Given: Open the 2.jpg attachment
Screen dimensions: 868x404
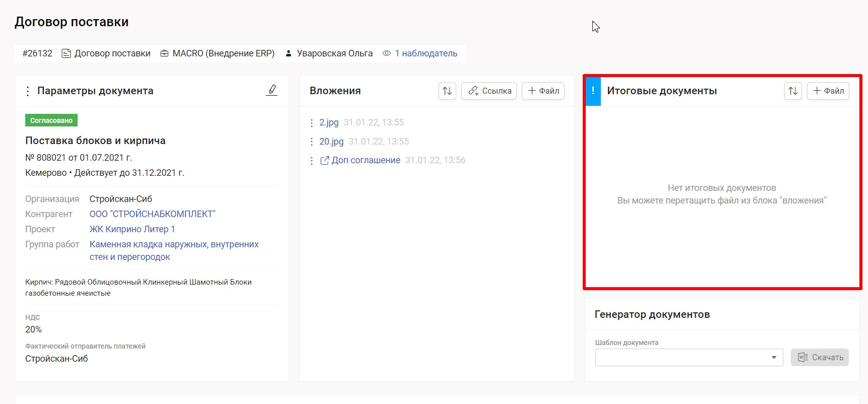Looking at the screenshot, I should pyautogui.click(x=329, y=122).
